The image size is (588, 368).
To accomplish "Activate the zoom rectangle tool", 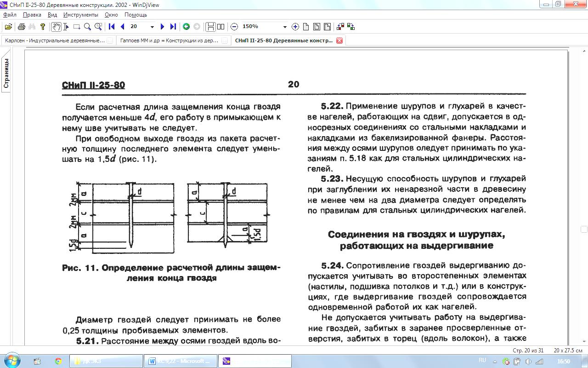I will 98,27.
